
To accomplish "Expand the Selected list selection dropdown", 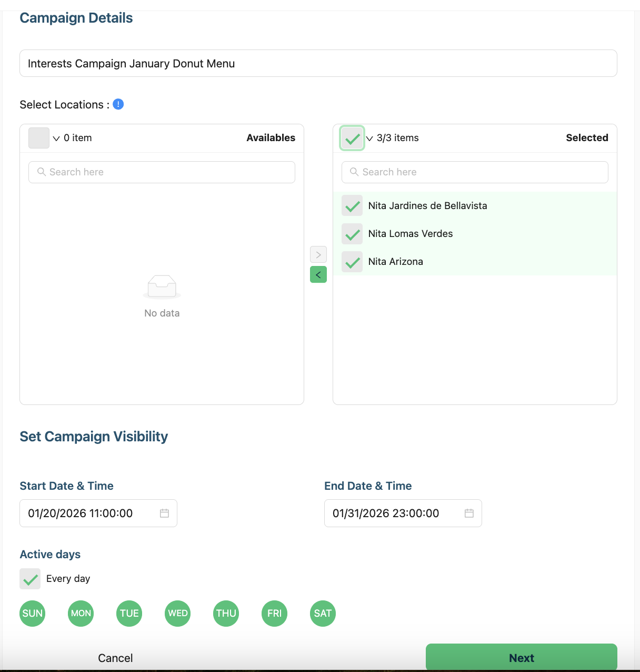I will [369, 139].
